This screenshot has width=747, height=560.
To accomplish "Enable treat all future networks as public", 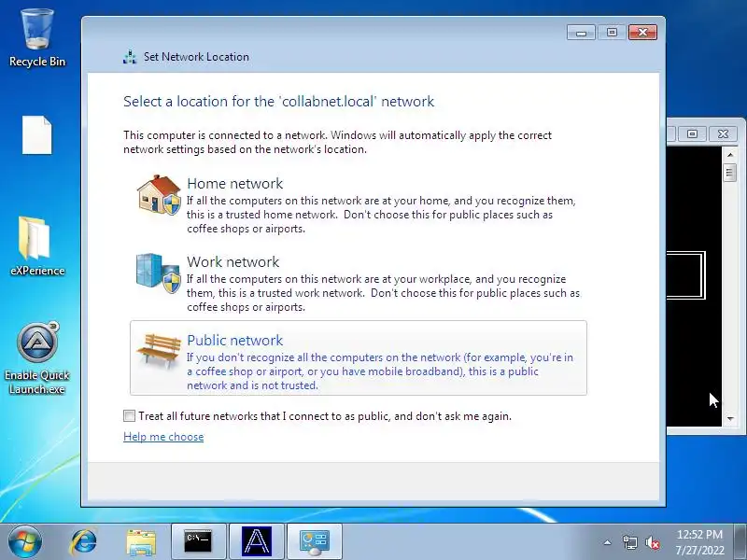I will point(129,415).
